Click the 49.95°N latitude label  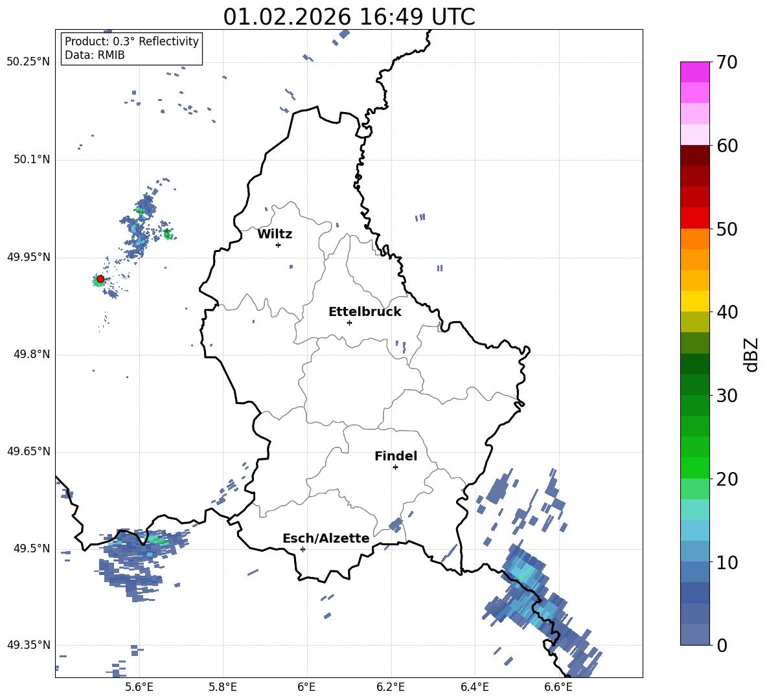(x=29, y=257)
